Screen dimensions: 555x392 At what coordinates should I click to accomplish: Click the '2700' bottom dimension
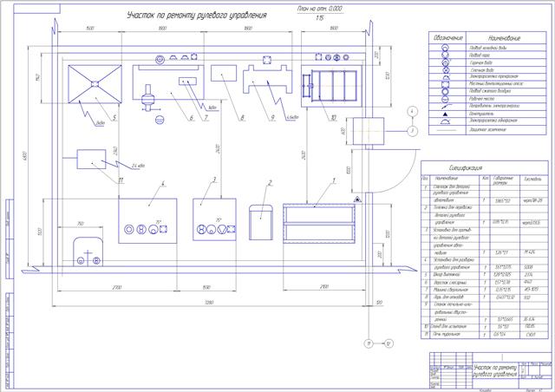pos(117,288)
